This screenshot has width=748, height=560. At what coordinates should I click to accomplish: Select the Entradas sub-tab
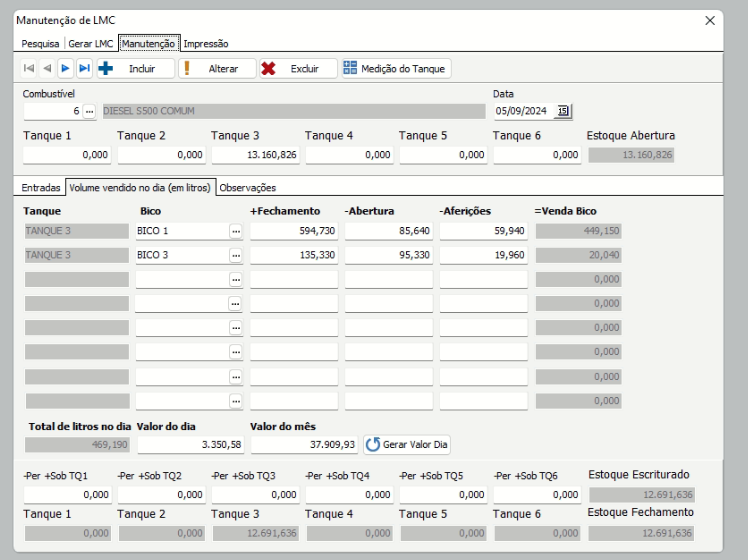point(41,187)
